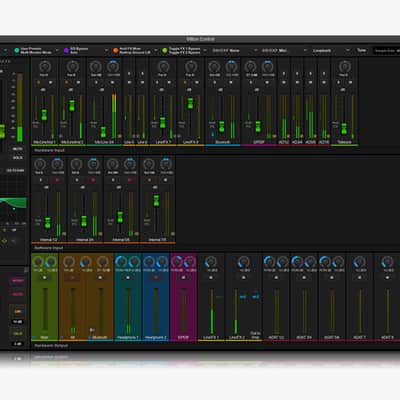The height and width of the screenshot is (400, 400).
Task: Click the left knob of Bluetooth input channel
Action: point(214,66)
